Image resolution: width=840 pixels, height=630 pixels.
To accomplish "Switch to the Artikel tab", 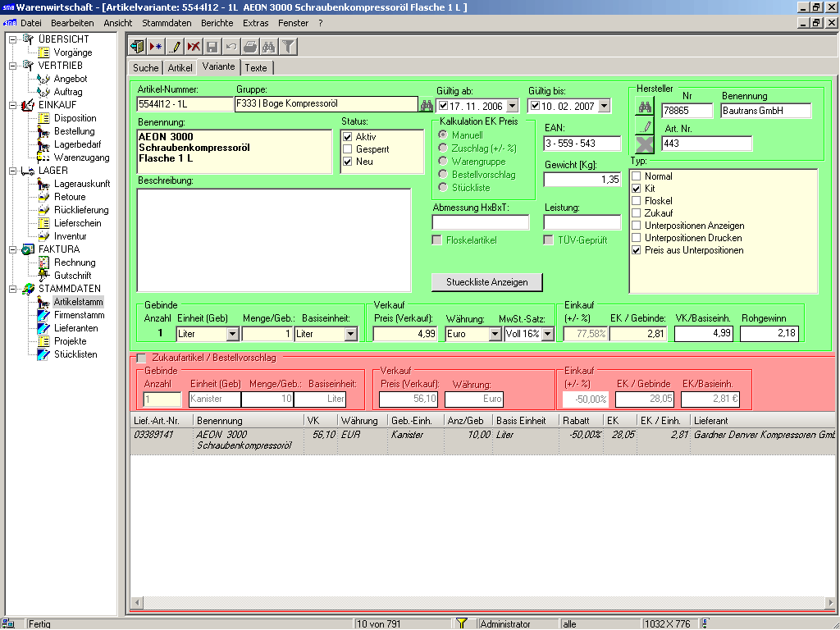I will pos(180,68).
